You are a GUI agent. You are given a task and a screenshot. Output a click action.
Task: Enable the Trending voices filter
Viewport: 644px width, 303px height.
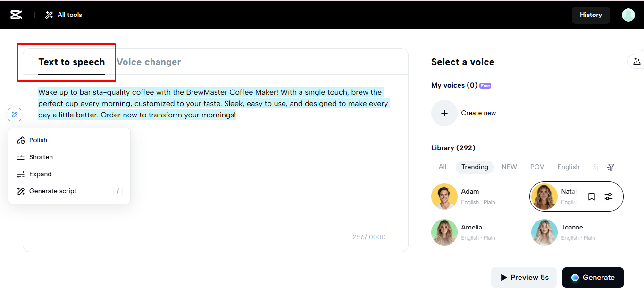(x=475, y=167)
